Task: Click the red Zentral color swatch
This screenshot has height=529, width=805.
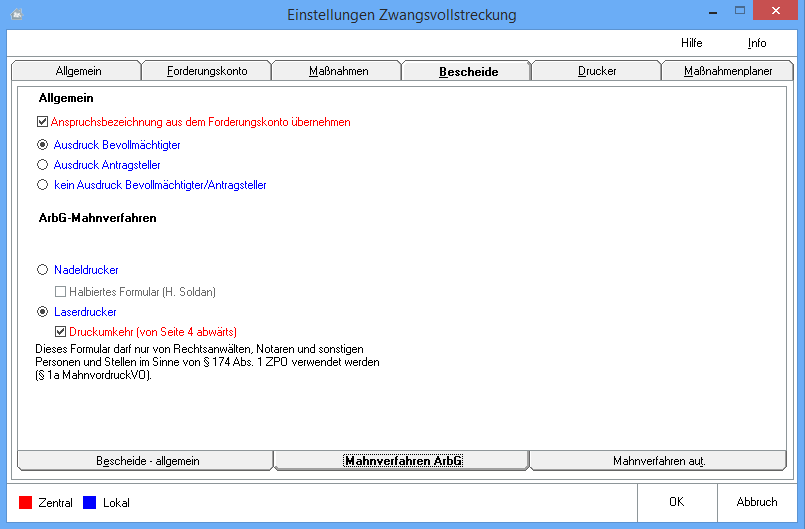Action: click(26, 502)
